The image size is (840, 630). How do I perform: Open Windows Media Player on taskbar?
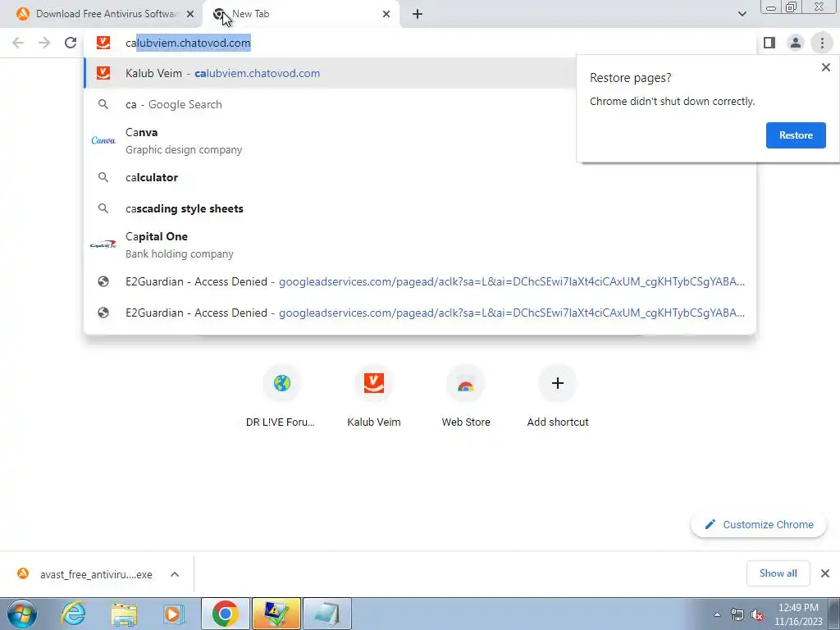[x=174, y=614]
